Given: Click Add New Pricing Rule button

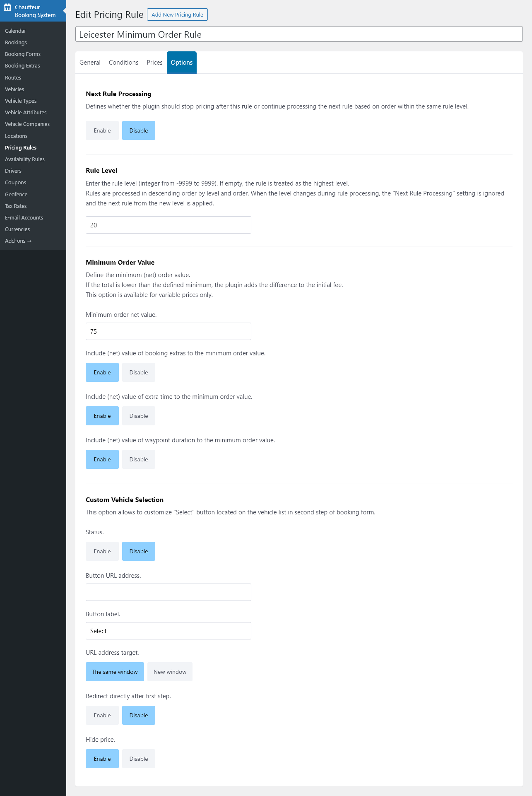Looking at the screenshot, I should point(177,14).
